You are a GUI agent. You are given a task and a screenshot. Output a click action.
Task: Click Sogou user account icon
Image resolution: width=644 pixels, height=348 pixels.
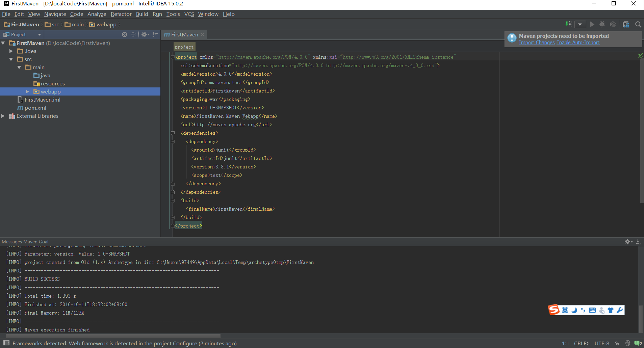tap(601, 310)
